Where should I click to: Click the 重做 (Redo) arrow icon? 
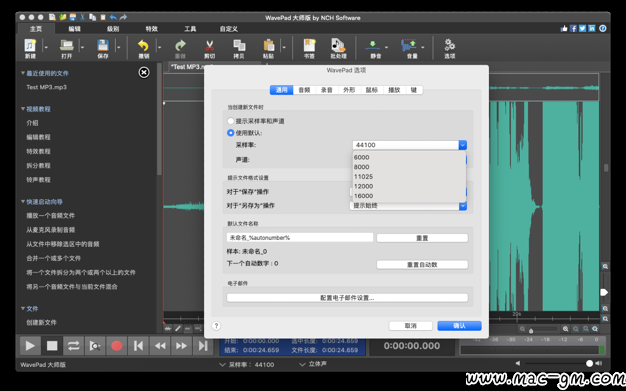click(x=180, y=45)
